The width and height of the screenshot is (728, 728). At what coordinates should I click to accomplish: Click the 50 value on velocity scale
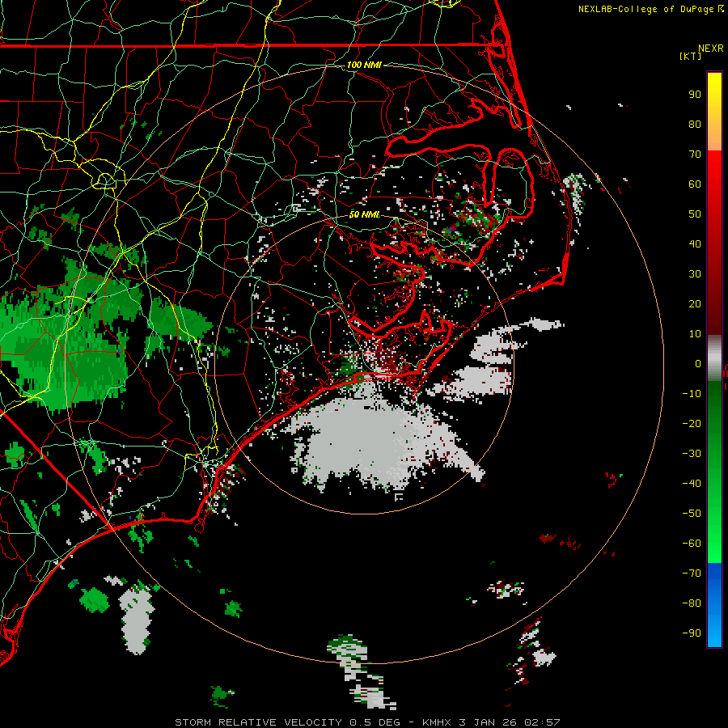[x=695, y=214]
